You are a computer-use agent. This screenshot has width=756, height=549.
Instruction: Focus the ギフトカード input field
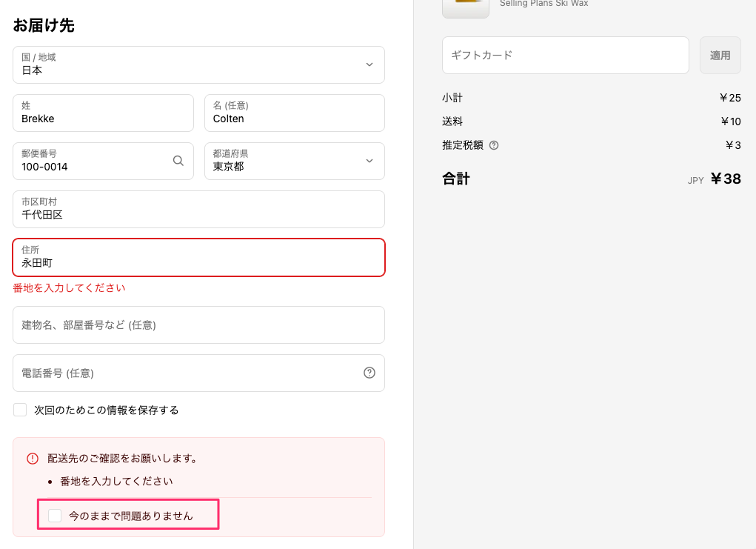click(x=565, y=55)
